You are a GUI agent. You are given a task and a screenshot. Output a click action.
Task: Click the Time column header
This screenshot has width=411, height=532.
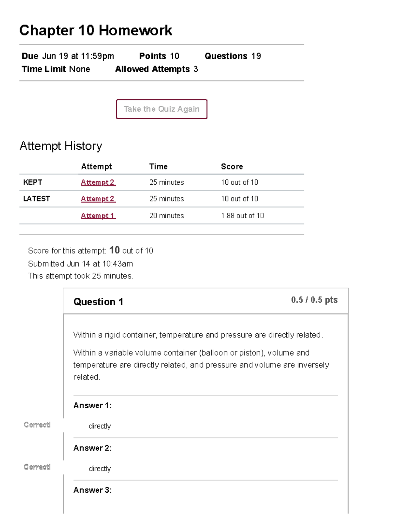[x=158, y=166]
